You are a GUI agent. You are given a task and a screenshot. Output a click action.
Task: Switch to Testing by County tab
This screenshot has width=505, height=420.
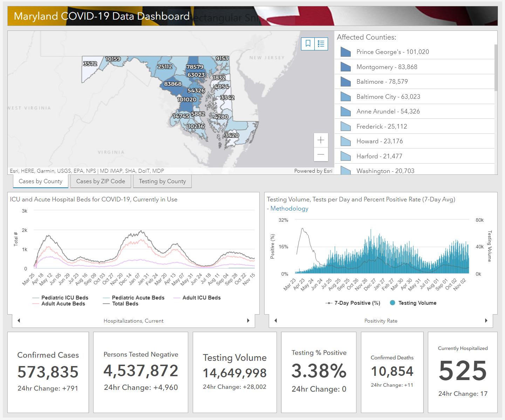(162, 181)
